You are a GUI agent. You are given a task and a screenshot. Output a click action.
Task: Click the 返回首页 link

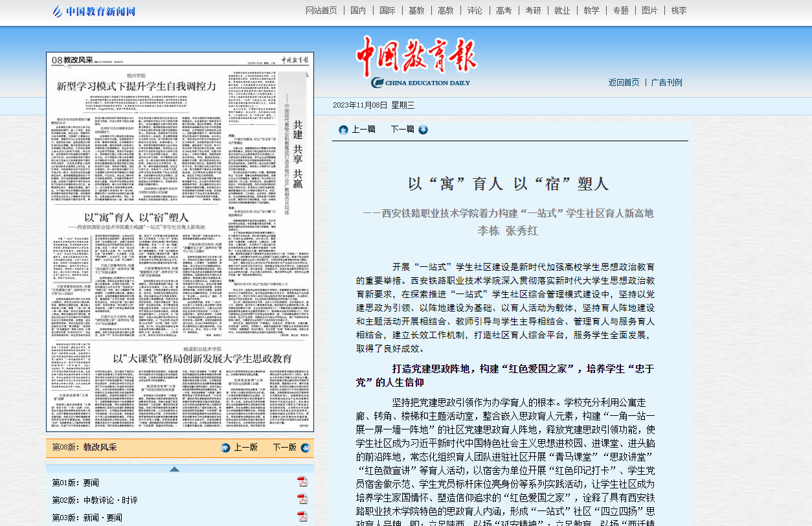click(x=624, y=82)
